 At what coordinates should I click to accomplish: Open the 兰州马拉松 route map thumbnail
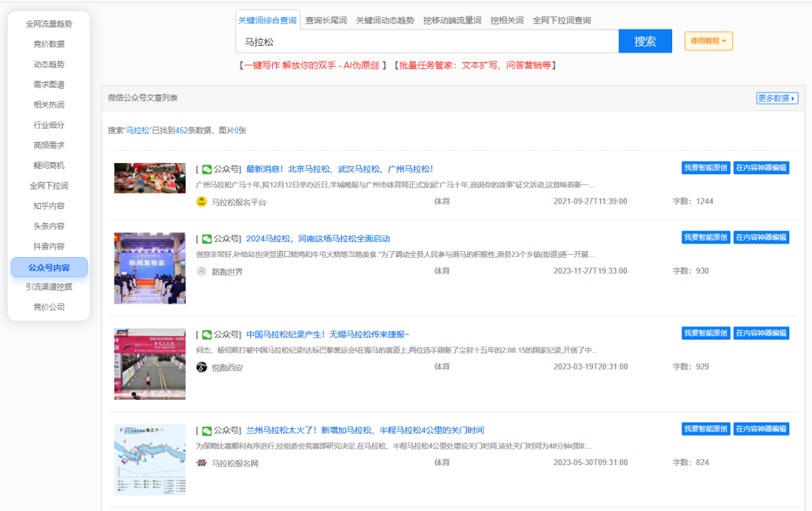pos(150,460)
